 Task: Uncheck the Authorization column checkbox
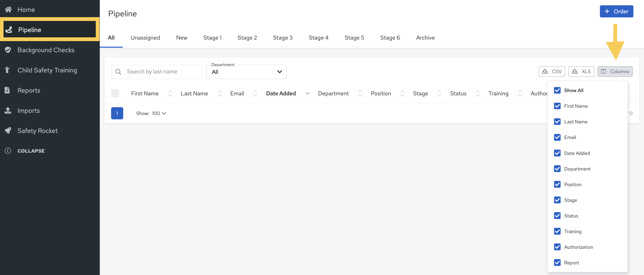click(557, 247)
